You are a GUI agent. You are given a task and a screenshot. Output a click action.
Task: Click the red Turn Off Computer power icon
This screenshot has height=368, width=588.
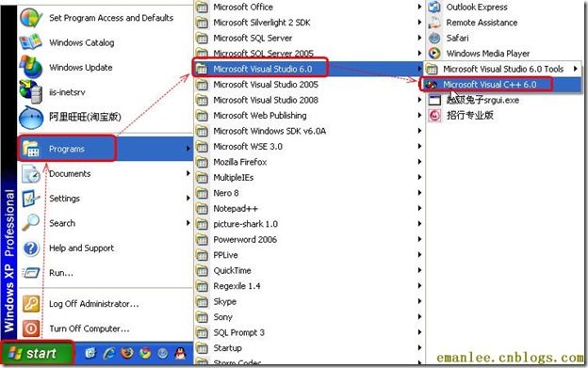(x=31, y=328)
